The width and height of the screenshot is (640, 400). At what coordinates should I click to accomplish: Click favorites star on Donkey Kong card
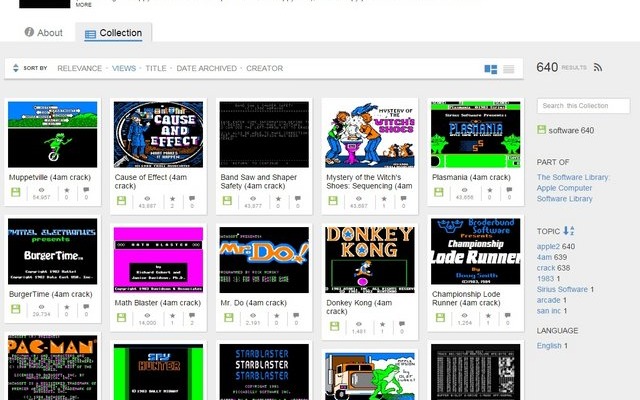click(x=382, y=324)
